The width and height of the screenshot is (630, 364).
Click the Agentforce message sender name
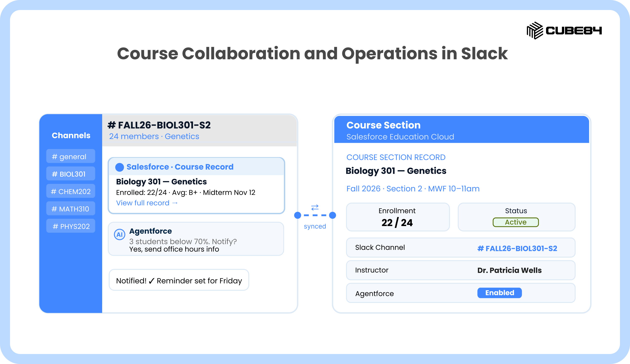(150, 231)
